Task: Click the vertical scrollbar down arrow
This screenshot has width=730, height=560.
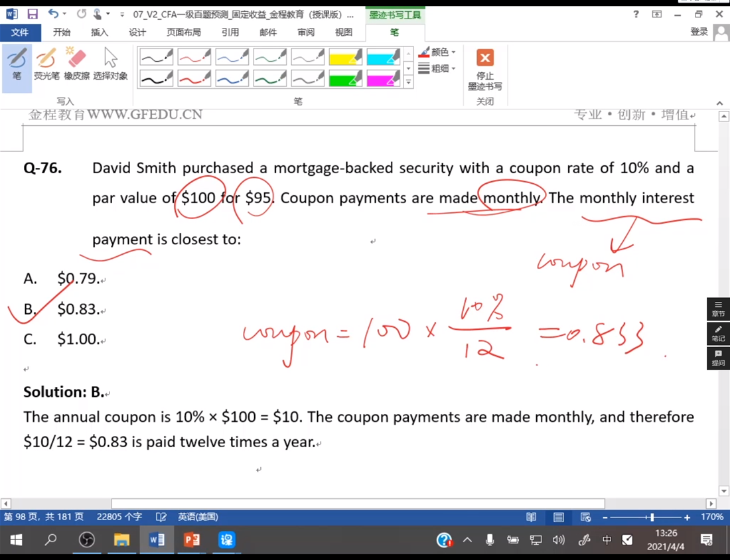Action: coord(723,490)
